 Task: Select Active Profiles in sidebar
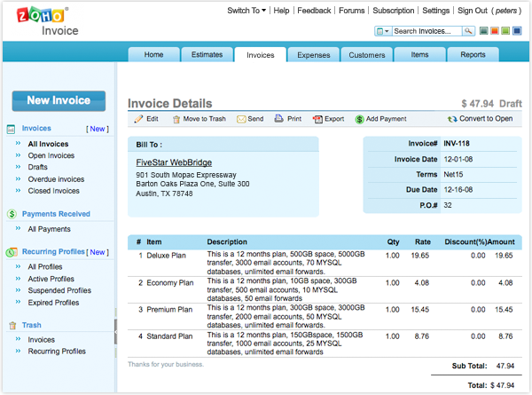tap(51, 279)
